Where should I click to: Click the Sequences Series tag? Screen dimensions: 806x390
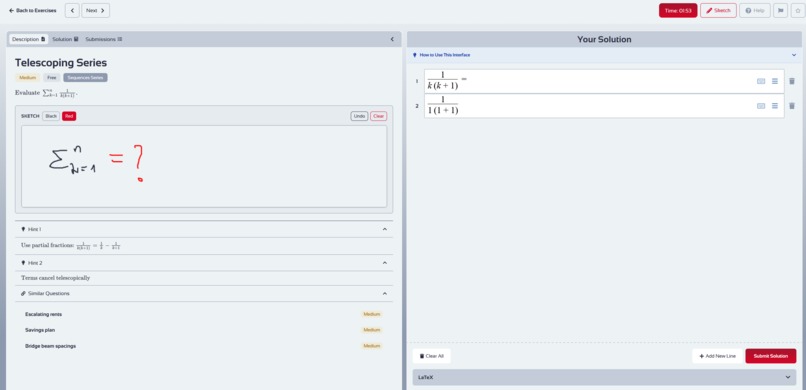coord(85,78)
